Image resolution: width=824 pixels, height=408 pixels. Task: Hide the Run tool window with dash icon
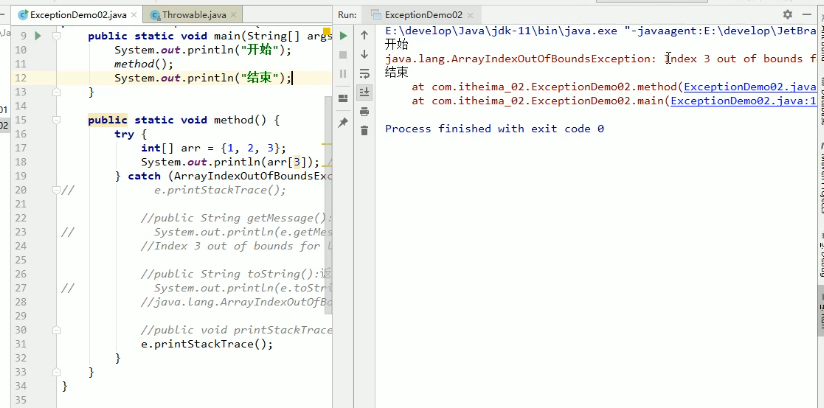click(x=808, y=15)
